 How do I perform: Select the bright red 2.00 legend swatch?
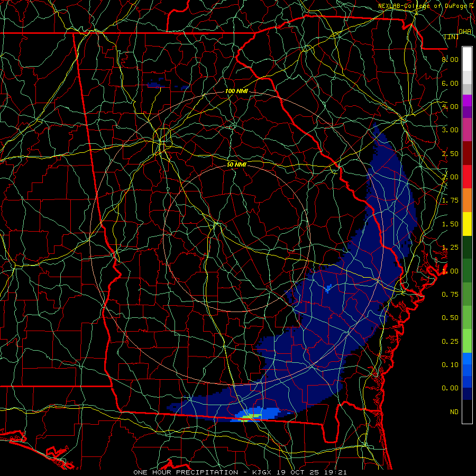(467, 177)
